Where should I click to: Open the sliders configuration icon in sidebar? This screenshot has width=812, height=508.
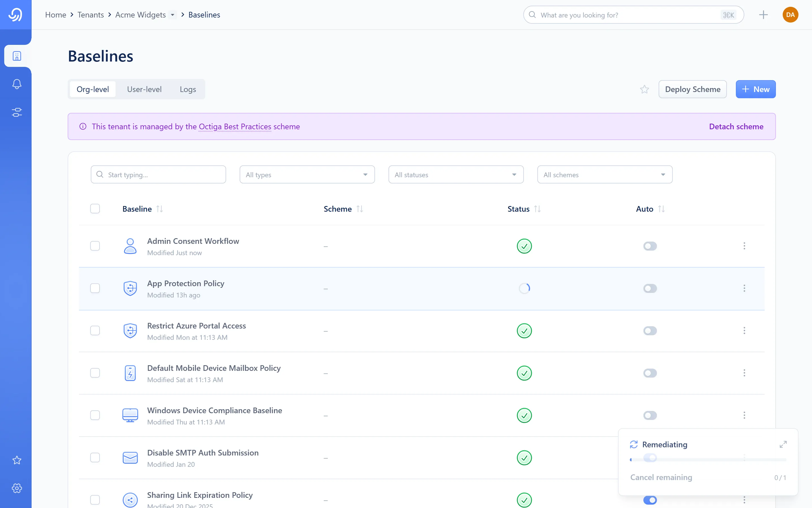[x=17, y=112]
